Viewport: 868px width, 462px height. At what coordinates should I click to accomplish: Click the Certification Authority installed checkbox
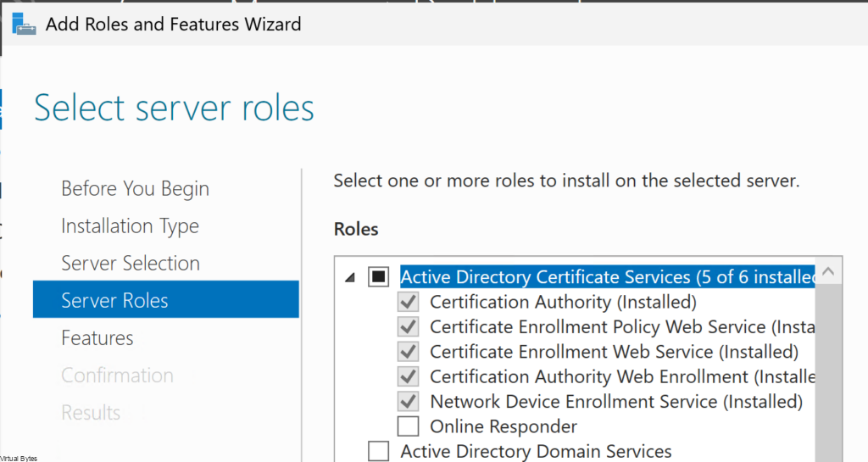click(409, 302)
